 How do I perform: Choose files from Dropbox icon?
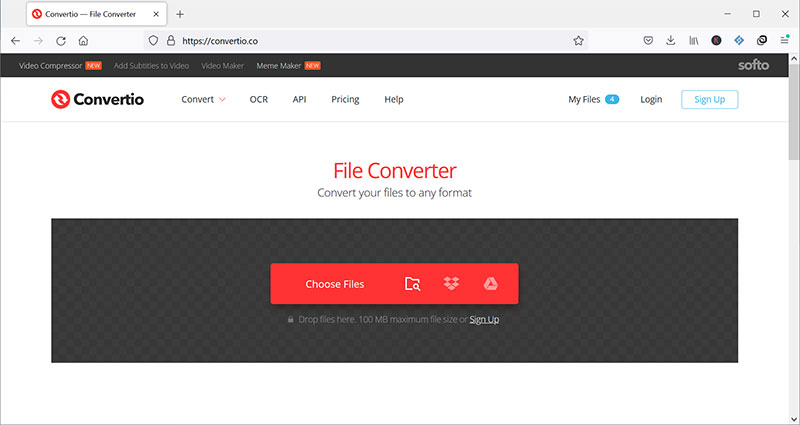[x=452, y=284]
